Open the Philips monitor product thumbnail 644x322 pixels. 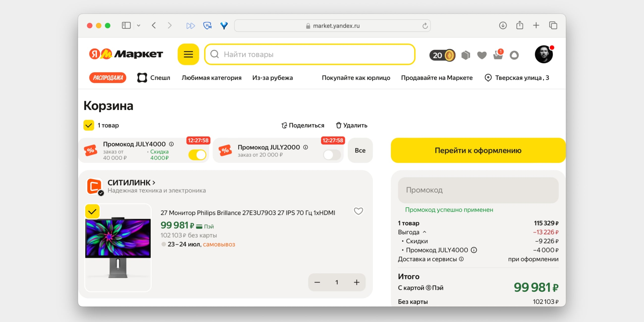click(118, 248)
